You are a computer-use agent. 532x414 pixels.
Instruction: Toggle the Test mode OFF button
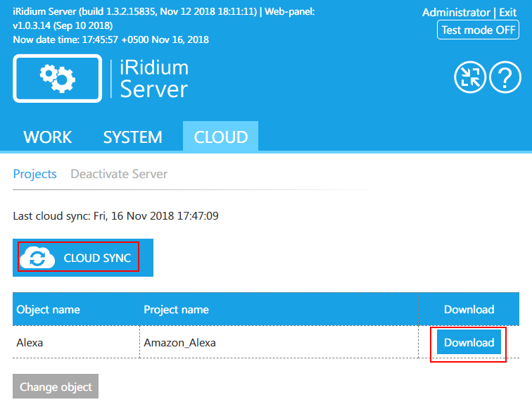478,30
